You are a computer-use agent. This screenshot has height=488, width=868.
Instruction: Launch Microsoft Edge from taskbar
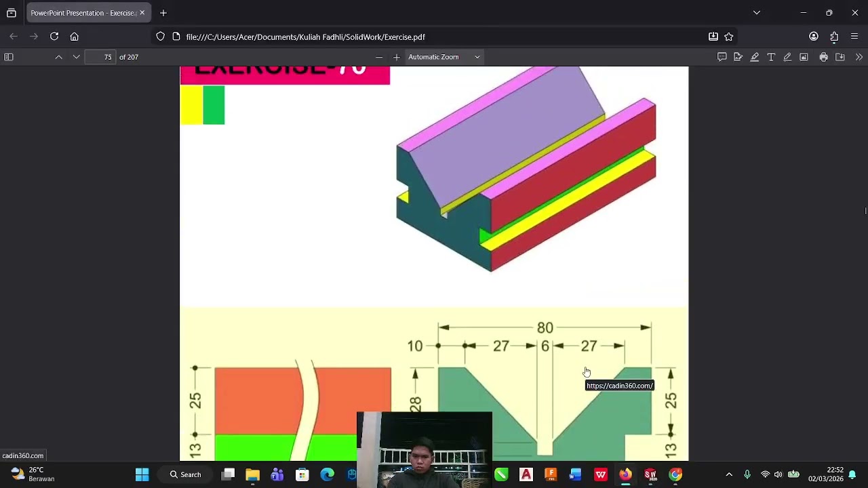point(328,474)
